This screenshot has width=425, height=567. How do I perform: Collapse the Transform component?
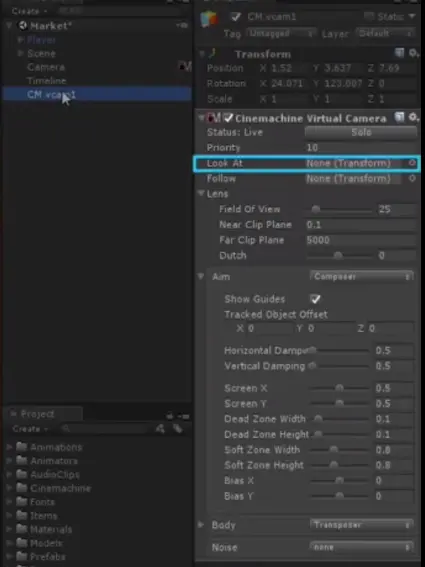coord(202,54)
